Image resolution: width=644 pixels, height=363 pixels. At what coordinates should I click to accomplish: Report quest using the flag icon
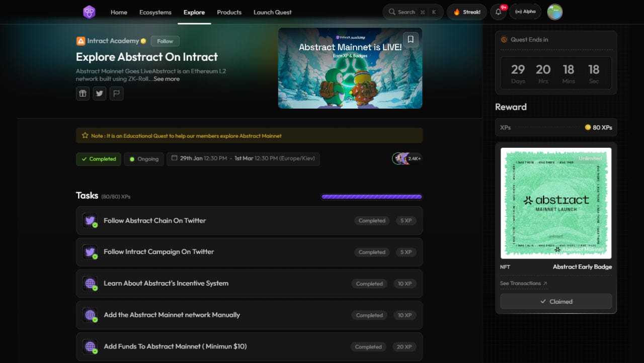[x=116, y=93]
